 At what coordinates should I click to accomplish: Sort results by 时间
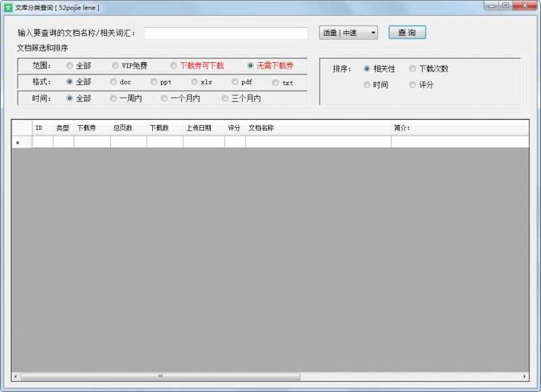point(367,84)
